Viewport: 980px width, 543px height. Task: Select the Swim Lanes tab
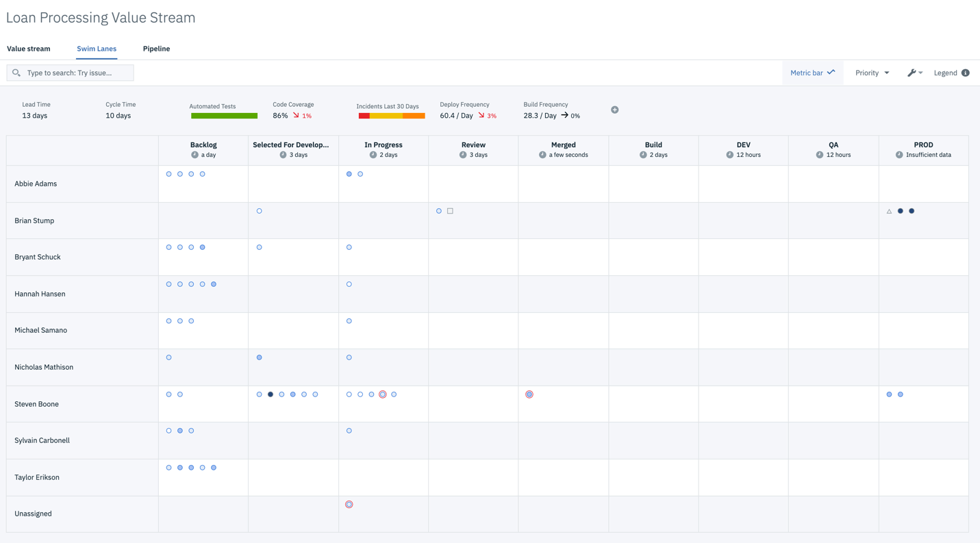pos(97,49)
